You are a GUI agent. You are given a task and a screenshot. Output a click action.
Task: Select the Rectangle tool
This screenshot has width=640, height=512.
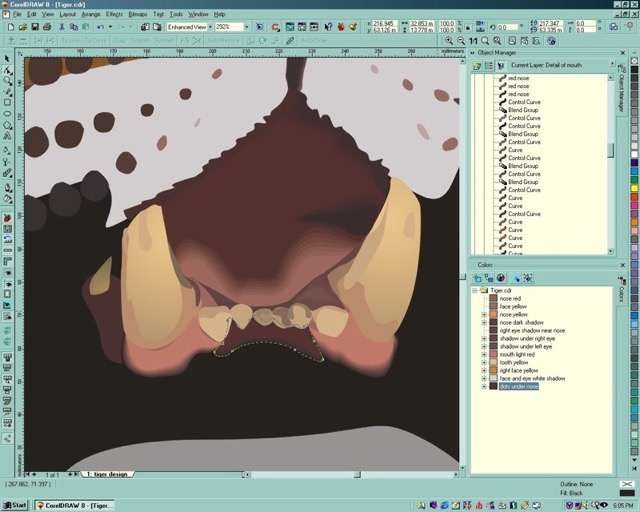click(7, 102)
